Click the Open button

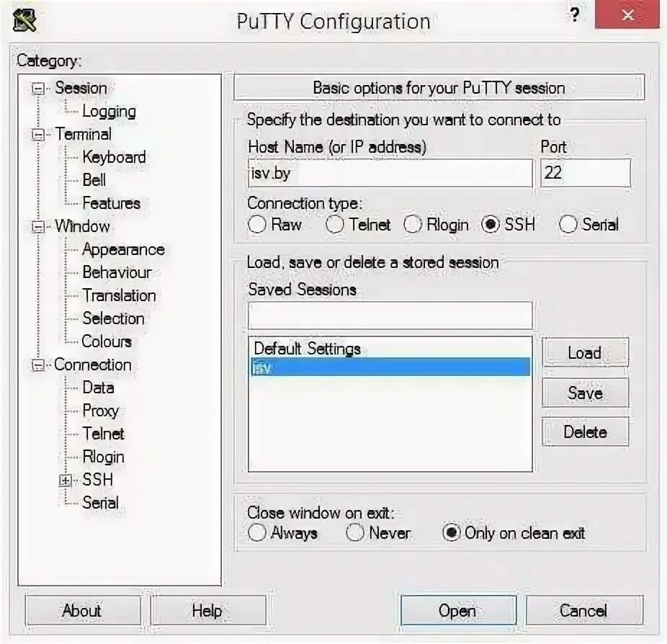pos(458,611)
